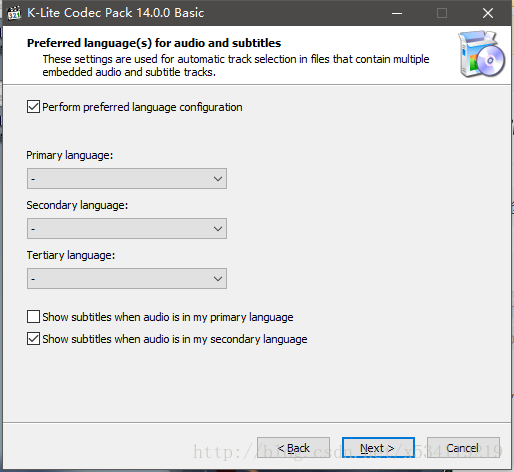Click the installer box with disc icon
The height and width of the screenshot is (472, 514).
[x=482, y=54]
